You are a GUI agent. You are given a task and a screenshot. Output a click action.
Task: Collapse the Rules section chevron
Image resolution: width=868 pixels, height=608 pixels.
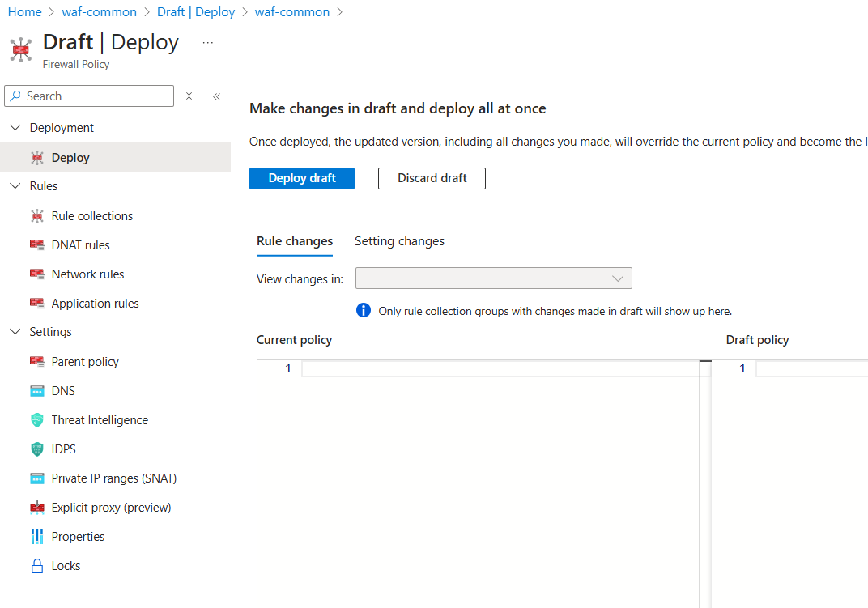[15, 185]
